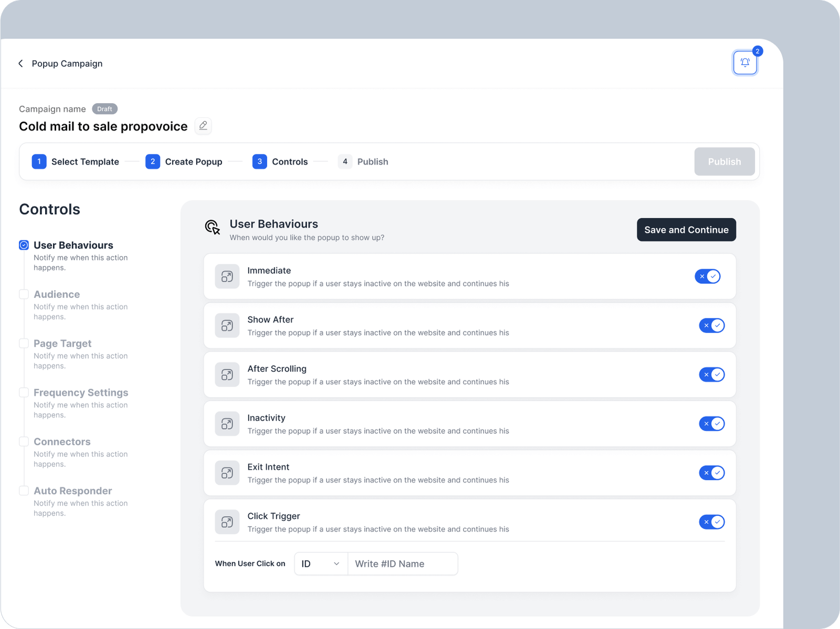Click the Click Trigger row icon
Screen dimensions: 840x629
tap(227, 522)
